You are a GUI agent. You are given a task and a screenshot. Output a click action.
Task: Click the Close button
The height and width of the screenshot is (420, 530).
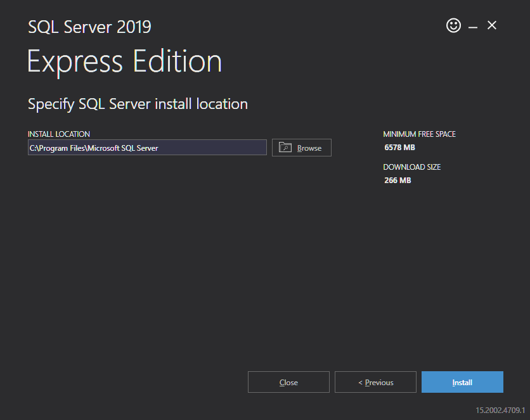[x=288, y=382]
